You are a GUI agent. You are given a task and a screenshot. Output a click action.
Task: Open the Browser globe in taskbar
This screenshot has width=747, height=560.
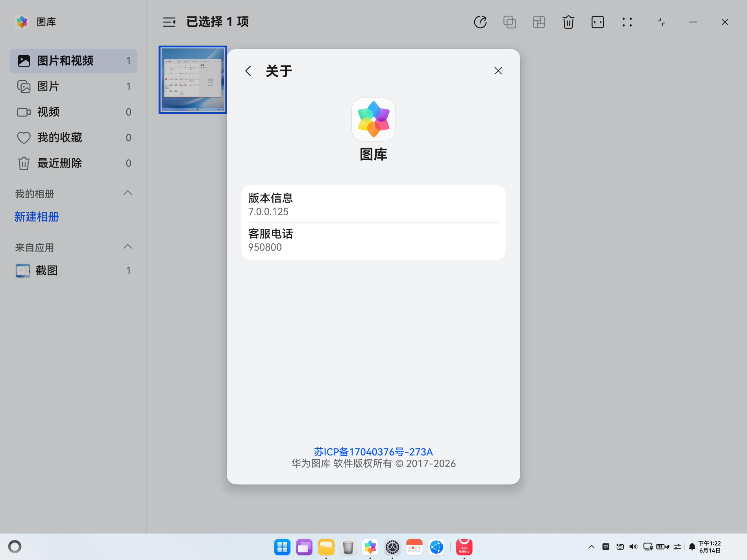[x=436, y=547]
